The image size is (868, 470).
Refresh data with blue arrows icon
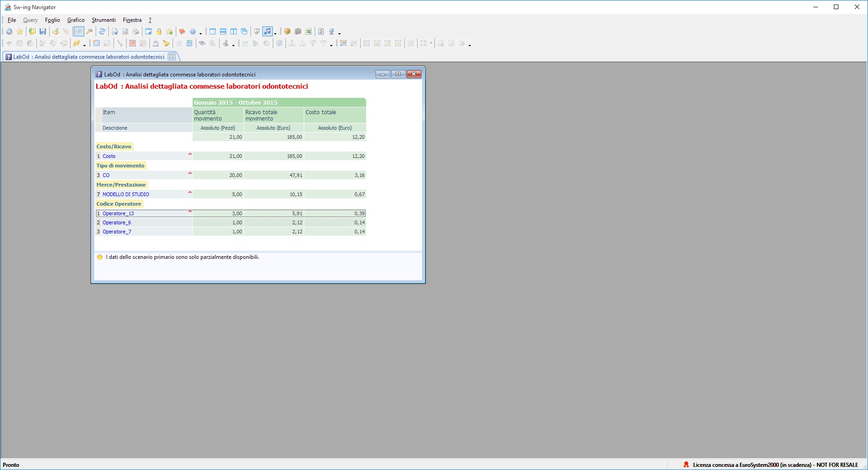click(102, 31)
